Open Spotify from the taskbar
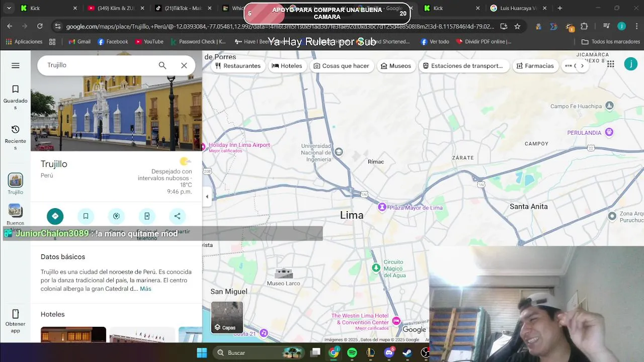 point(352,353)
